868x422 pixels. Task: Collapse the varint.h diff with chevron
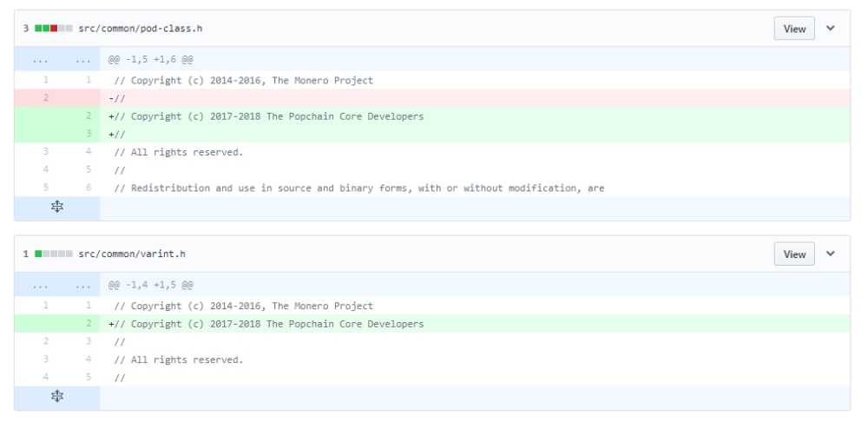(831, 254)
